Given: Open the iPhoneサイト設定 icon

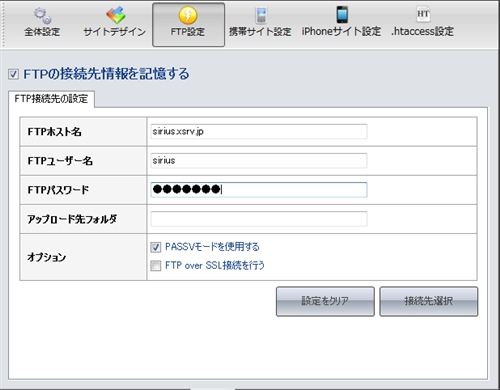Looking at the screenshot, I should pos(342,15).
